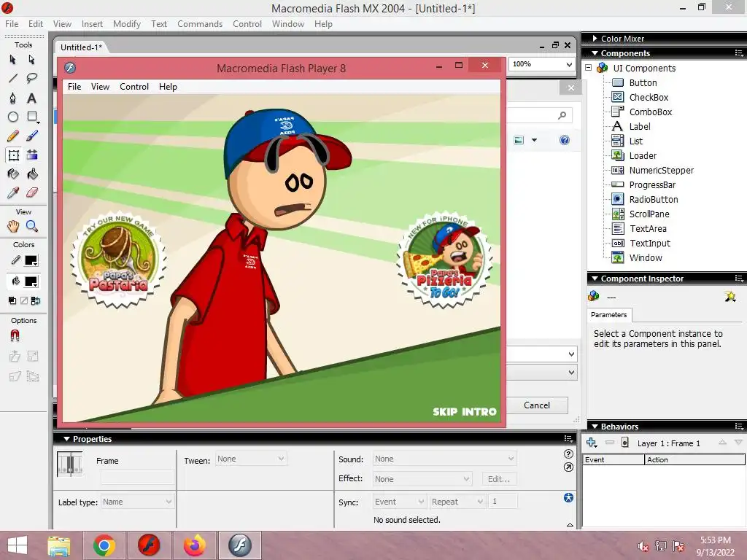Select the Subselection tool
The width and height of the screenshot is (747, 560).
click(x=32, y=60)
